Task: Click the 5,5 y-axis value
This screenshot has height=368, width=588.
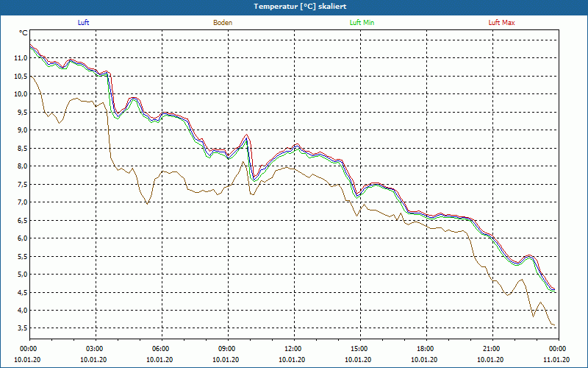Action: coord(22,256)
